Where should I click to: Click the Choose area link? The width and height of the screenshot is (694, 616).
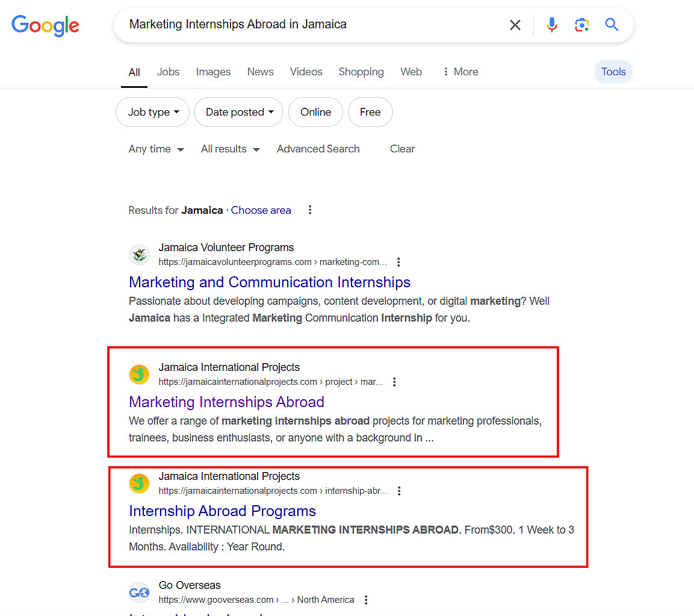[x=261, y=210]
